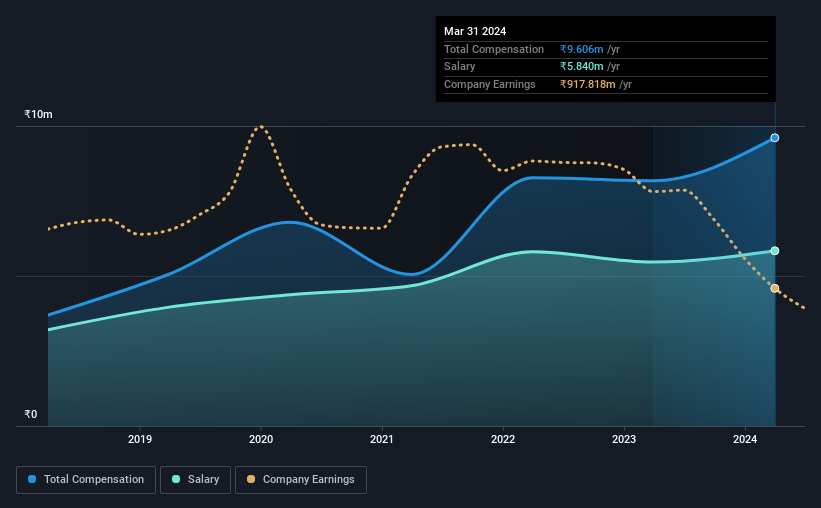Click the 2023 x-axis label
Image resolution: width=821 pixels, height=508 pixels.
tap(624, 439)
